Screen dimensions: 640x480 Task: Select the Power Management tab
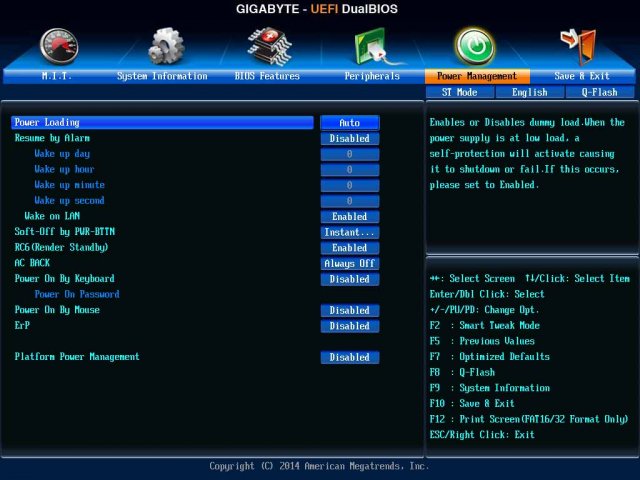(477, 76)
